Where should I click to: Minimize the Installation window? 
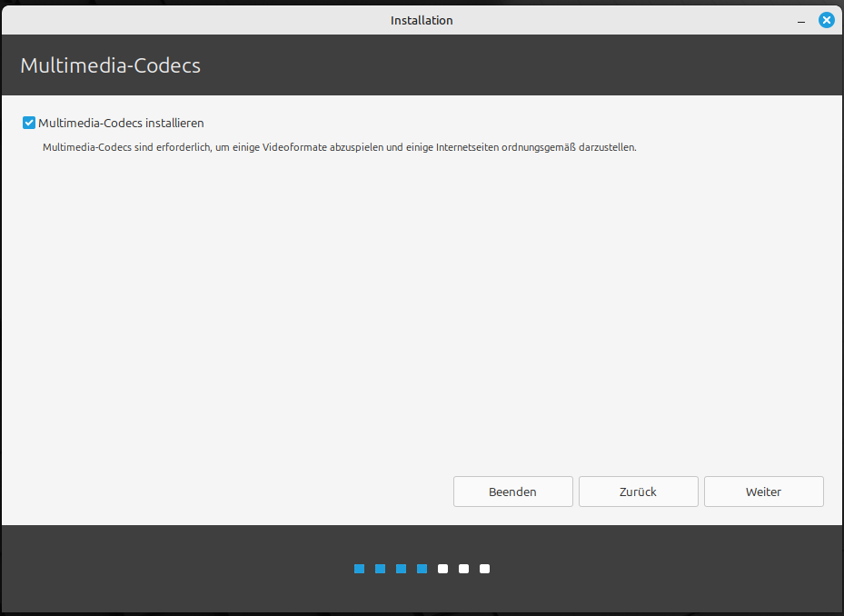coord(801,21)
